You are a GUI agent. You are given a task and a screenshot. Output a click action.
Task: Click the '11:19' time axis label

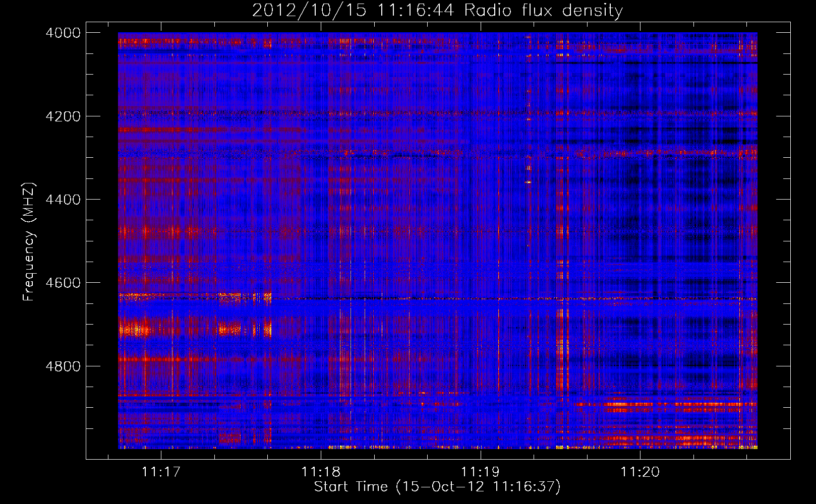[480, 472]
